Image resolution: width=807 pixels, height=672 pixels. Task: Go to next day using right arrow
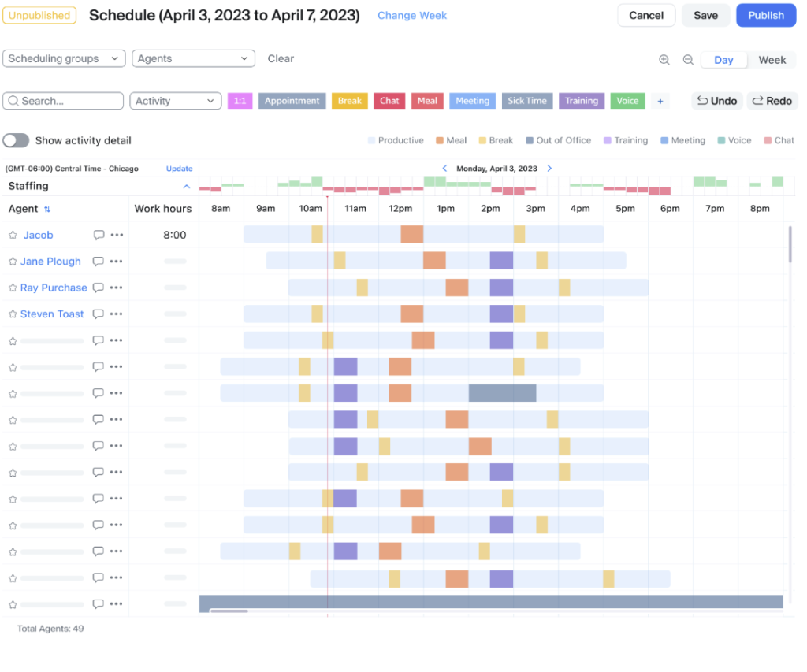pos(549,169)
